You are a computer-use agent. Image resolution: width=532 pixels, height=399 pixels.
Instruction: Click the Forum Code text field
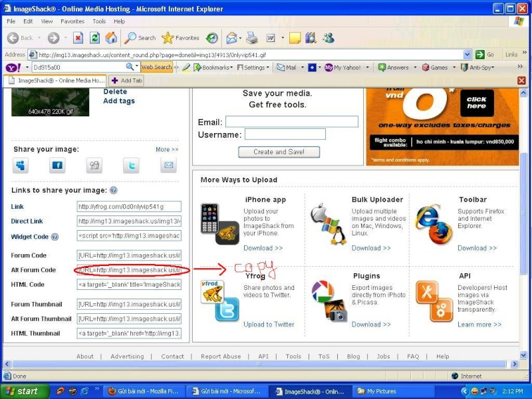(x=129, y=255)
